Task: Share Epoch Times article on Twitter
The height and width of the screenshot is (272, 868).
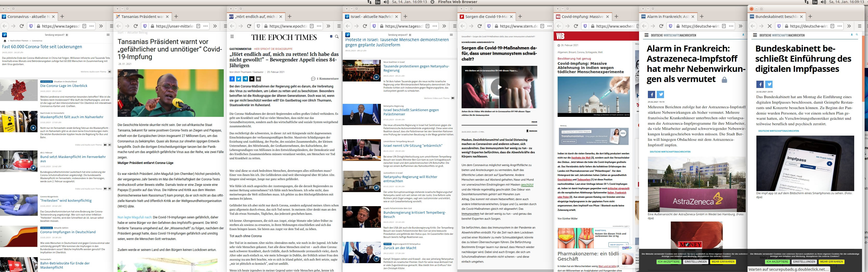Action: (x=239, y=79)
